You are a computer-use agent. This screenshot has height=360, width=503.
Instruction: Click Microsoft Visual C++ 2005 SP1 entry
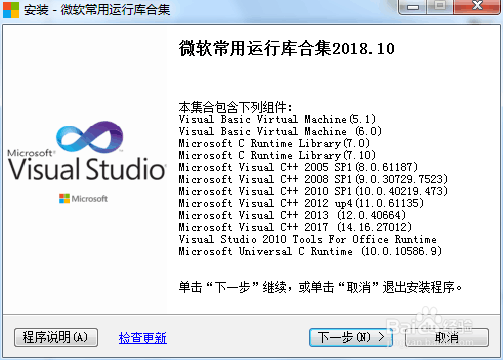[x=298, y=167]
